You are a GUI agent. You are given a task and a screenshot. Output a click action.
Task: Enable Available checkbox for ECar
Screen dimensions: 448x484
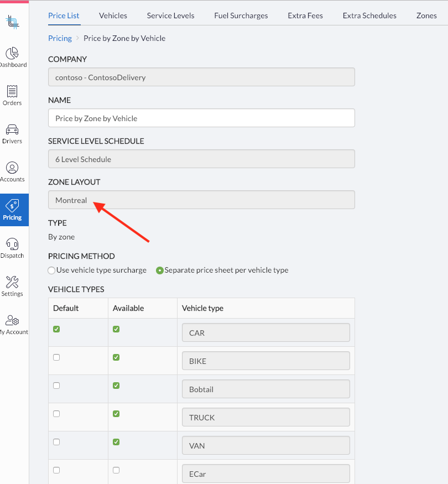point(116,470)
